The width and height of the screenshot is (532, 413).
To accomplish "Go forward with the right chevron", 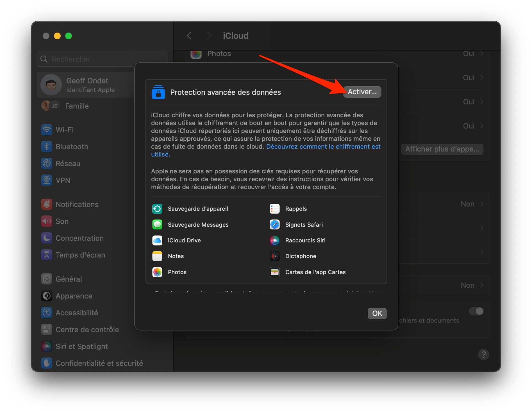I will click(x=209, y=36).
